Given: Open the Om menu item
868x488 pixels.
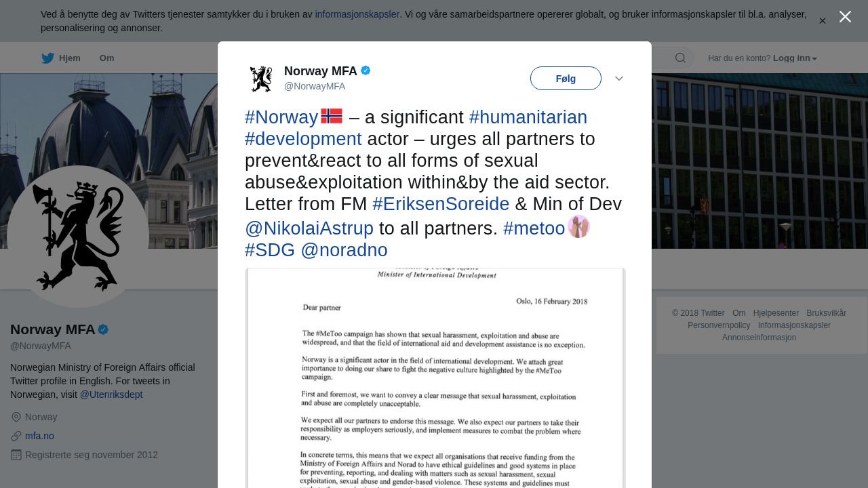Looking at the screenshot, I should pyautogui.click(x=106, y=58).
